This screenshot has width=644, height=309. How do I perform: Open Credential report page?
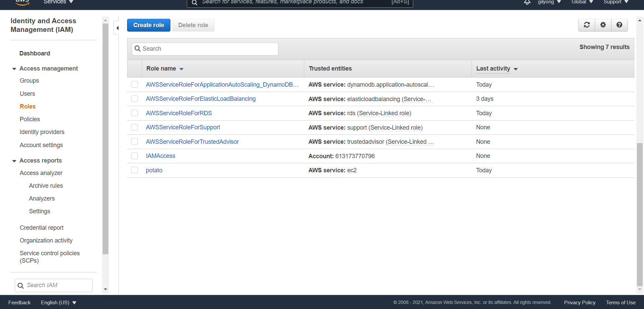click(x=42, y=228)
